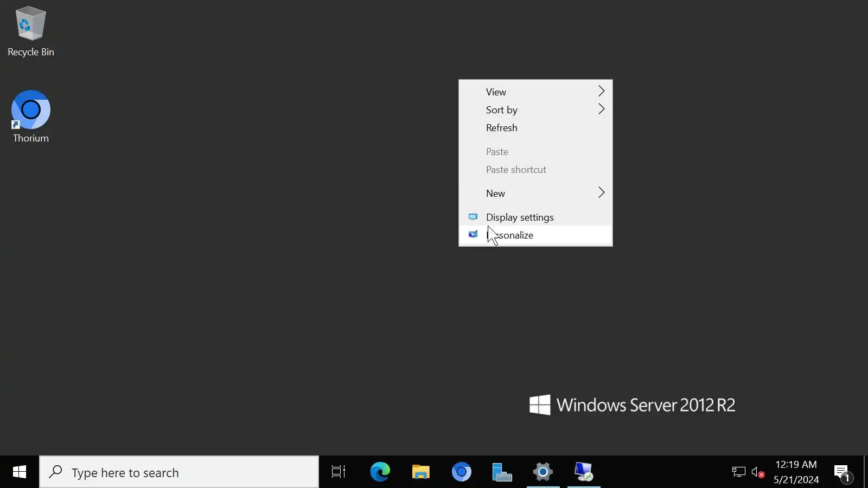This screenshot has width=868, height=488.
Task: Open the network status tray icon
Action: 738,472
